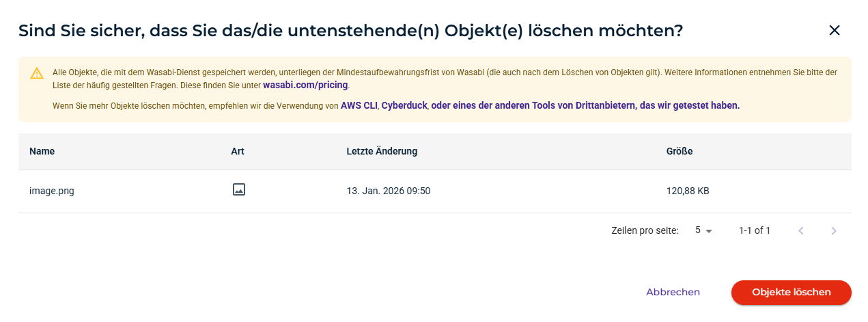The width and height of the screenshot is (868, 322).
Task: Click the 13. Jan. 2026 09:50 date cell
Action: 388,191
